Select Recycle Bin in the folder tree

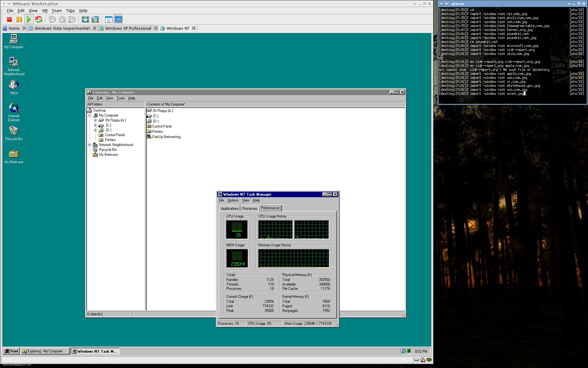(x=108, y=150)
